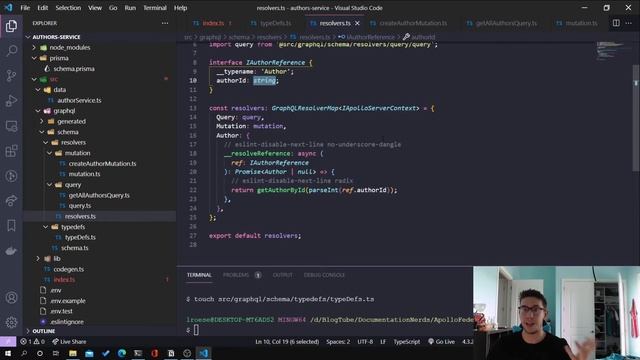The image size is (640, 360).
Task: Open the Extensions view
Action: pos(11,151)
